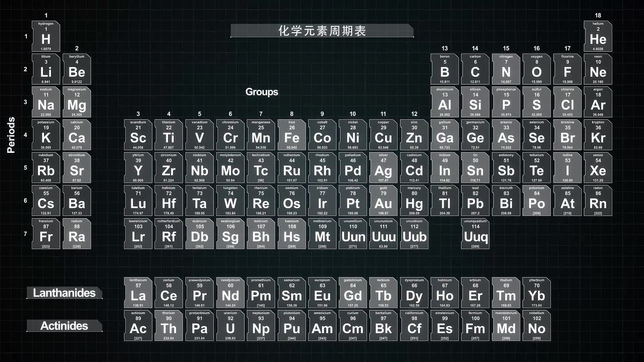Click the vertical Periods label

[x=11, y=135]
